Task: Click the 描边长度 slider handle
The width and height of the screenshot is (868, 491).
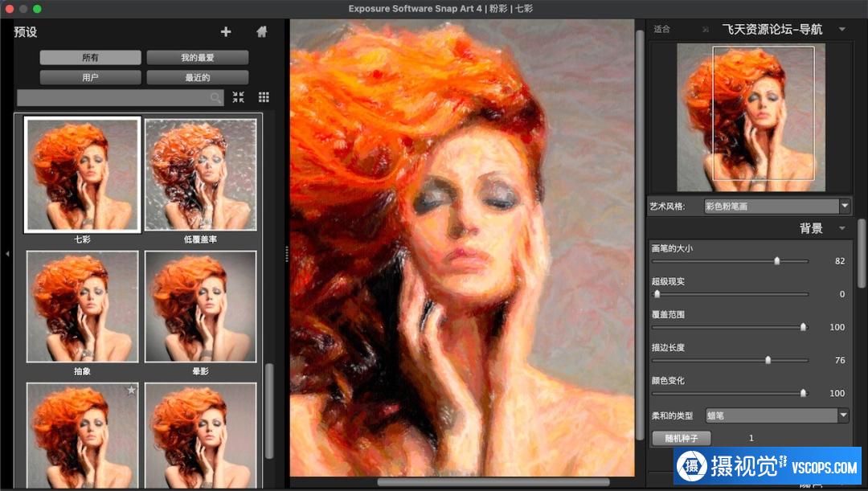Action: click(768, 360)
